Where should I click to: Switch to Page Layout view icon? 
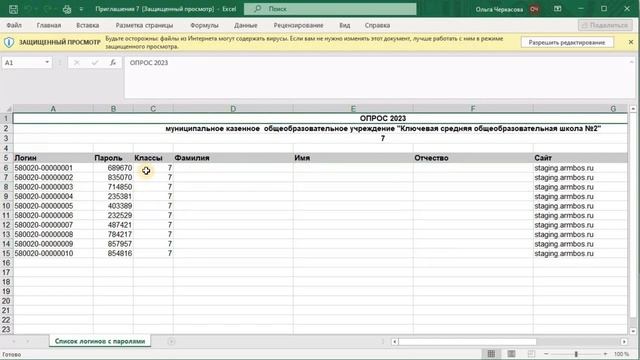[x=511, y=354]
